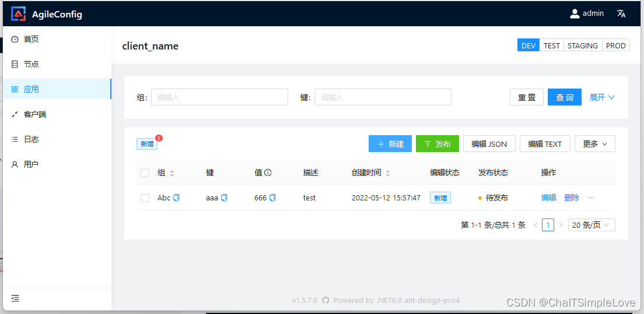Click the client_name page title
Viewport: 644px width, 314px height.
150,46
